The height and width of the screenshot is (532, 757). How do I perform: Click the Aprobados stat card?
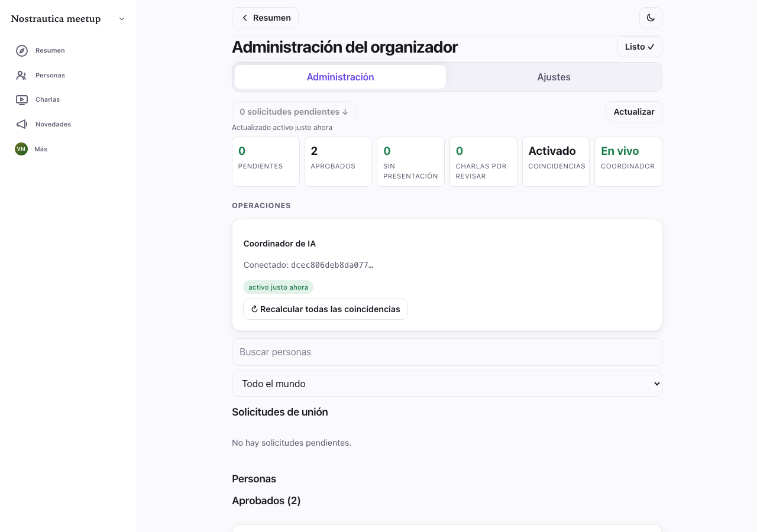[338, 162]
